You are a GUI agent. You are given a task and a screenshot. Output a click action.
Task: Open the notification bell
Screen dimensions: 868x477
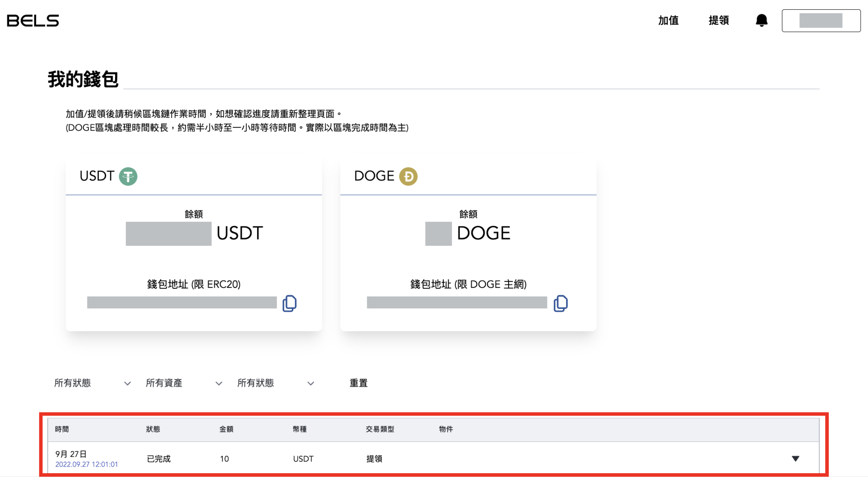[761, 20]
